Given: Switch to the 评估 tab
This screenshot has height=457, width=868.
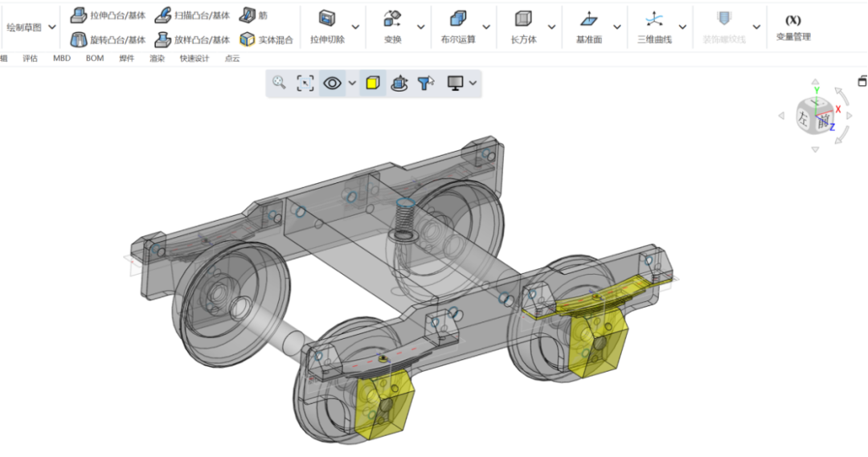Looking at the screenshot, I should click(30, 58).
